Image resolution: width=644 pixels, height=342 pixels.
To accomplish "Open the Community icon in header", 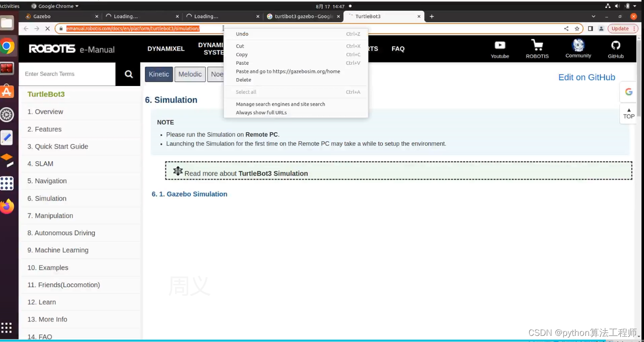I will 578,49.
